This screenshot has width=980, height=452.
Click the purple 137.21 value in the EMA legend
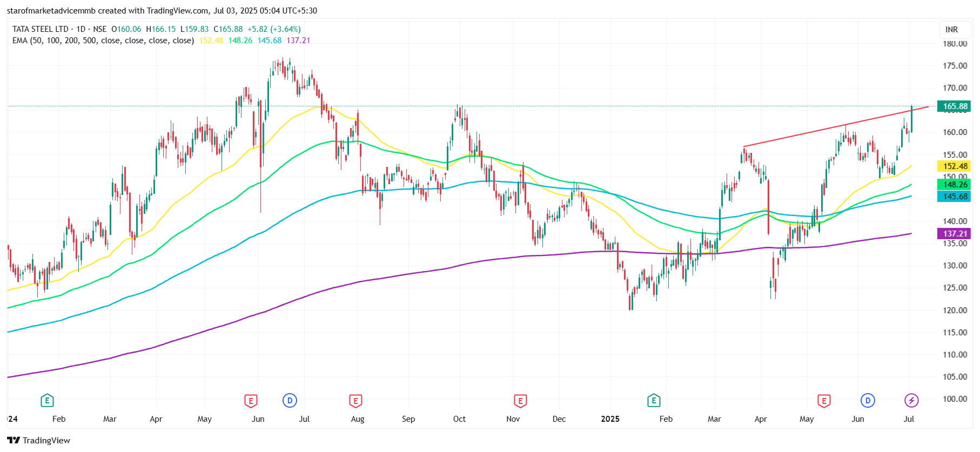(298, 41)
